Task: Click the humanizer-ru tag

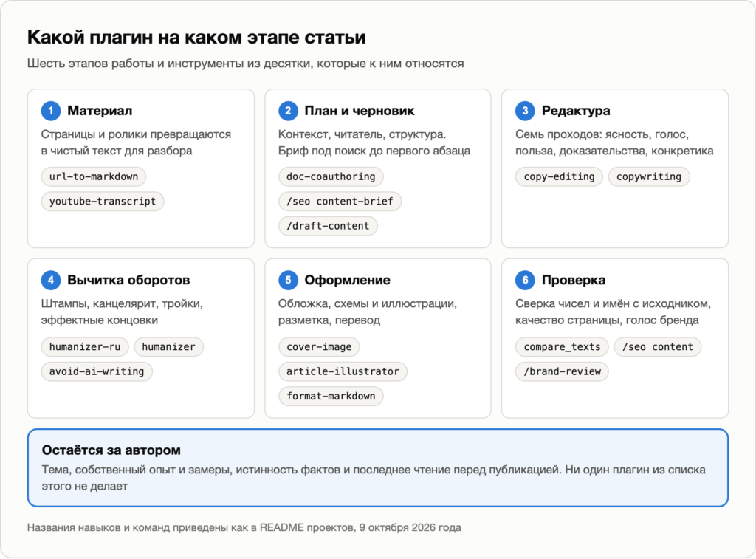Action: click(x=85, y=347)
